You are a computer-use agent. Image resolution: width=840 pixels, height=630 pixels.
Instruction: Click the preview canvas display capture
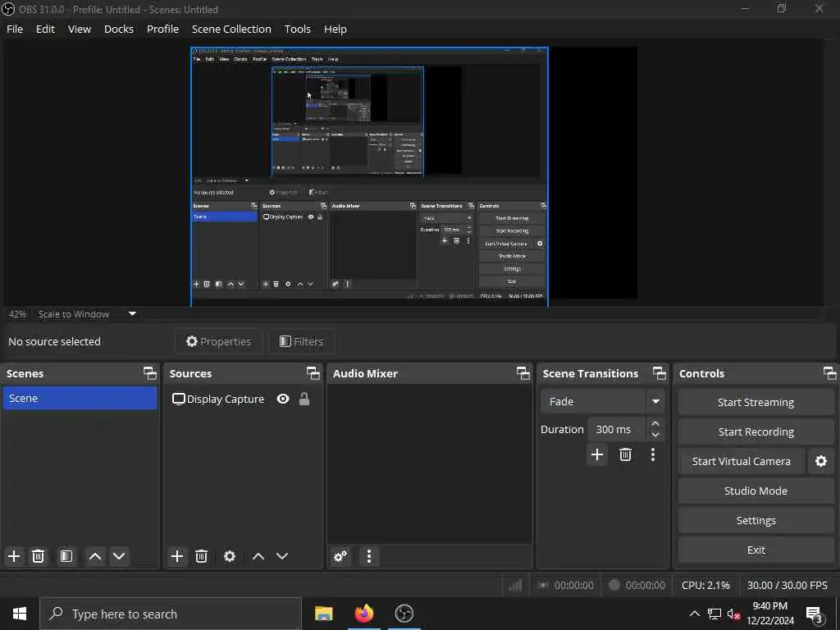(x=369, y=177)
